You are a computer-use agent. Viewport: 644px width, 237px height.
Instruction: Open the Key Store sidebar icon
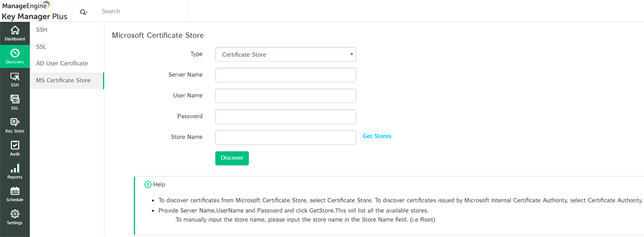pyautogui.click(x=15, y=123)
